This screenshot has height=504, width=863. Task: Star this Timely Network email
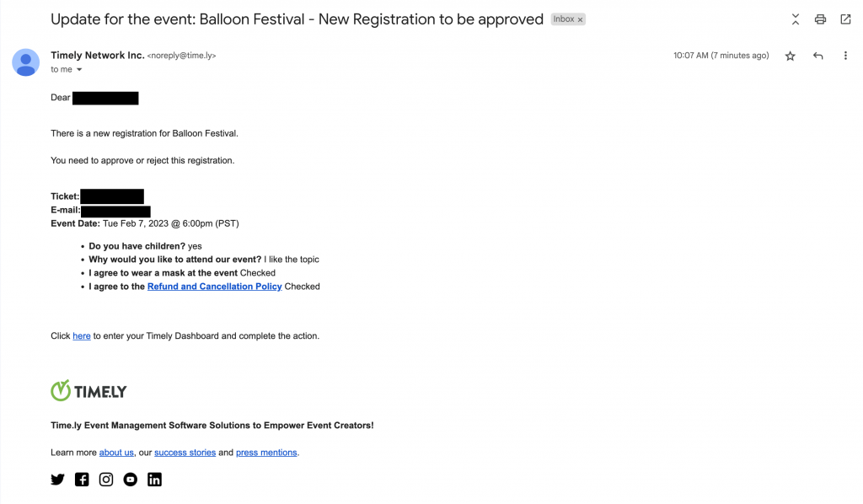[x=790, y=56]
